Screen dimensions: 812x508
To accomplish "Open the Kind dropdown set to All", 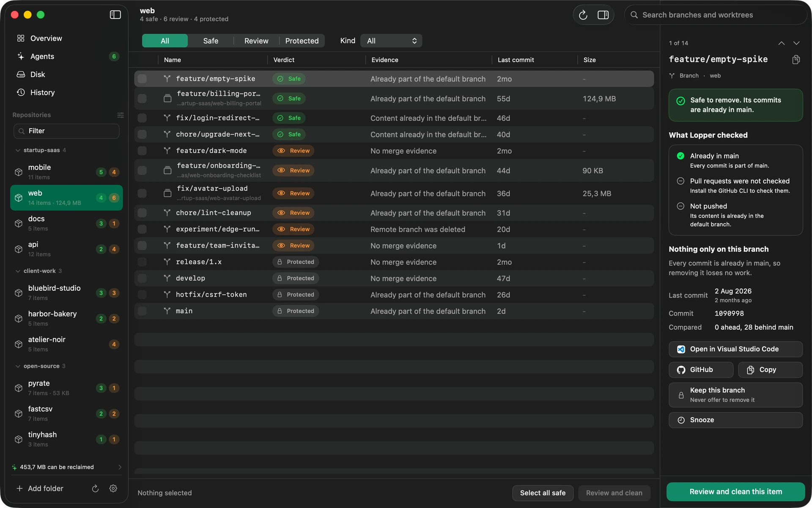I will 391,41.
